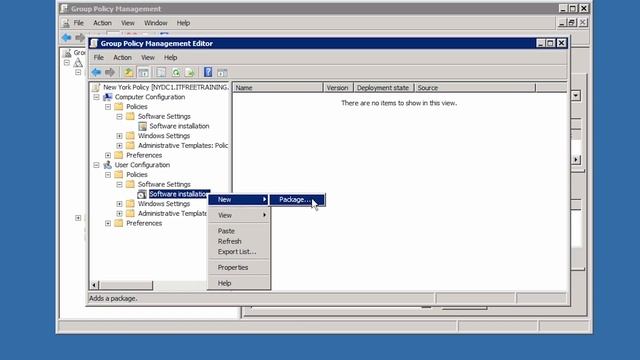The height and width of the screenshot is (360, 640).
Task: Select New York Policy root node
Action: pyautogui.click(x=165, y=87)
